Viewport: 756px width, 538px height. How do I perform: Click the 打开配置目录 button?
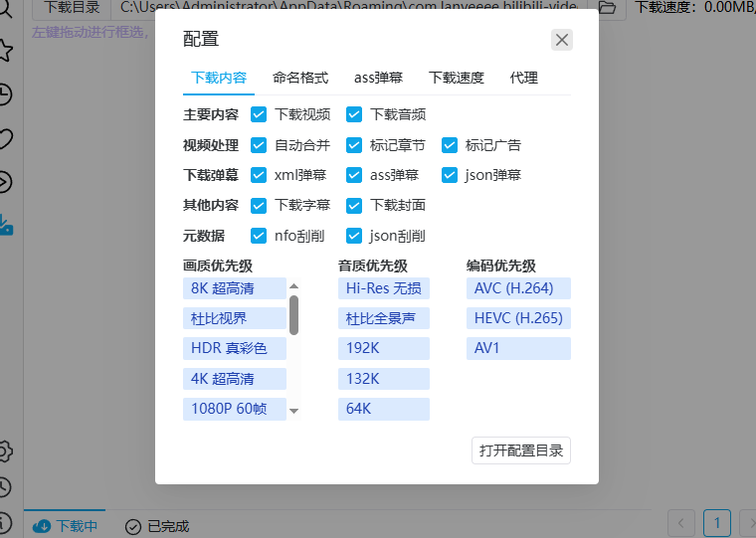[x=521, y=450]
